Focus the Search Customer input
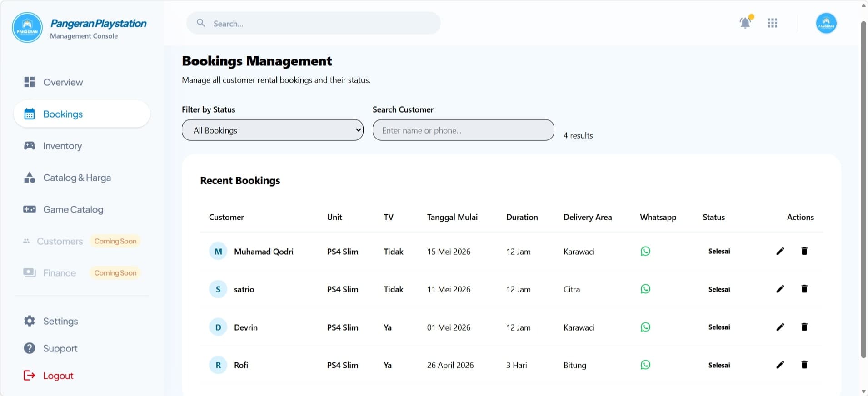The image size is (868, 396). point(464,130)
